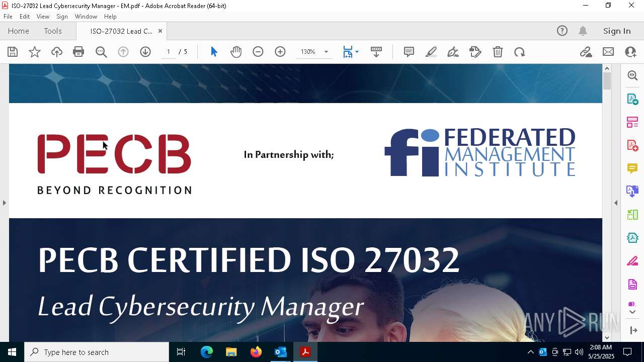Click the vertical scrollbar up arrow
This screenshot has height=362, width=644.
(x=607, y=68)
